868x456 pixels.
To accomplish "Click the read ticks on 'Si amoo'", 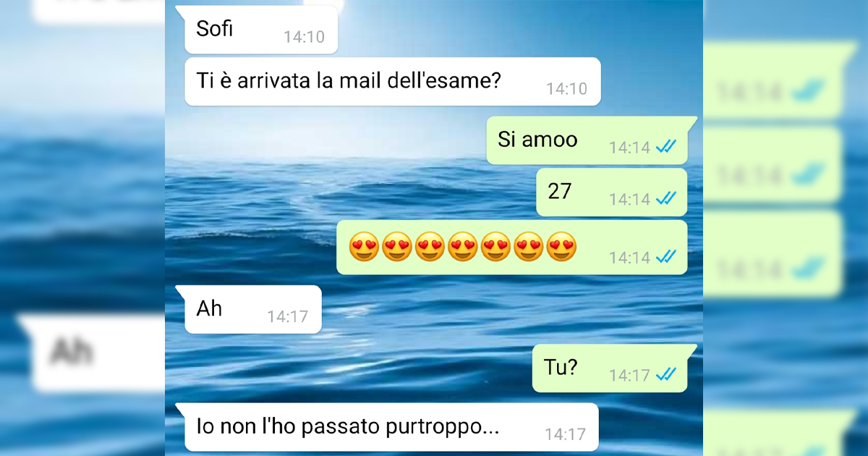I will [x=665, y=147].
